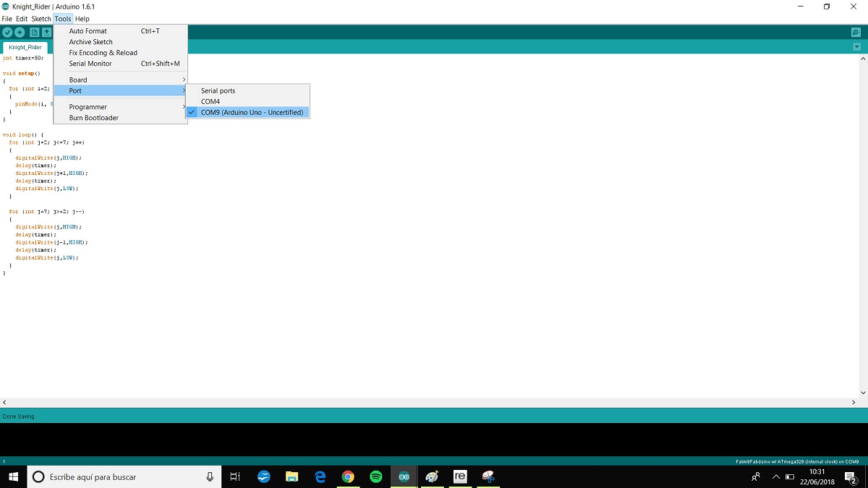
Task: Open the Action Center notifications icon
Action: (x=851, y=476)
